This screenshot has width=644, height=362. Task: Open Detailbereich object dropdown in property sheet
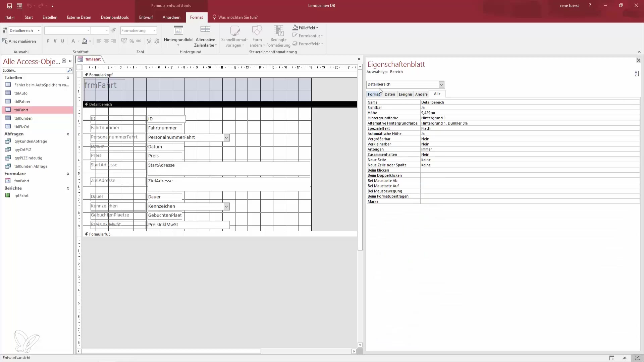tap(441, 85)
